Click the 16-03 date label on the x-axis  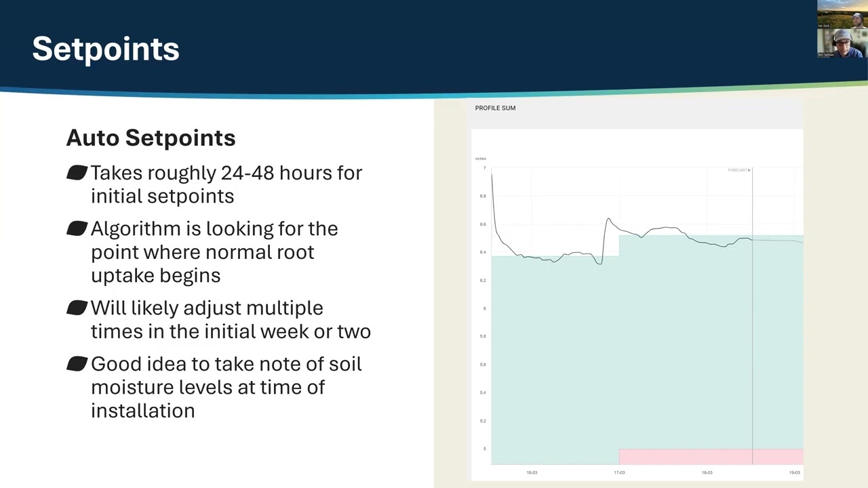click(x=532, y=472)
